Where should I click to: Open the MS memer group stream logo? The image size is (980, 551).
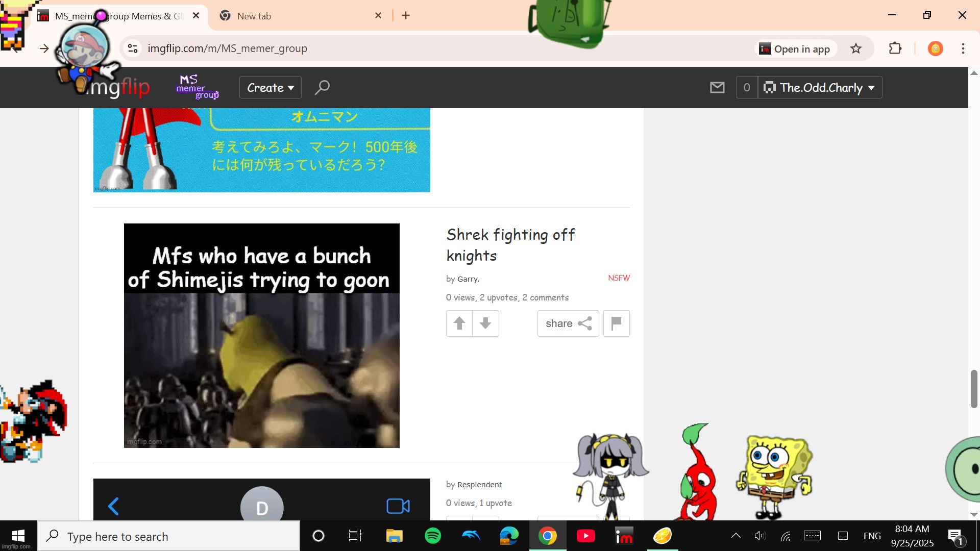click(198, 87)
